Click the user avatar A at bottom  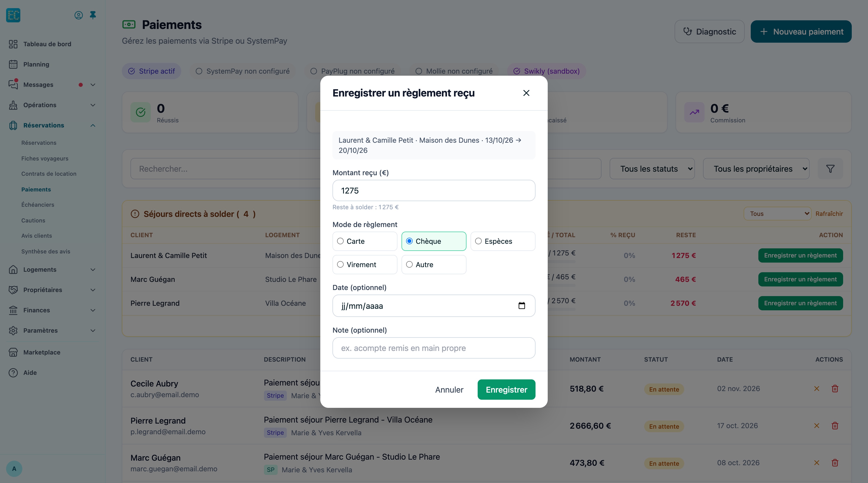pyautogui.click(x=14, y=469)
